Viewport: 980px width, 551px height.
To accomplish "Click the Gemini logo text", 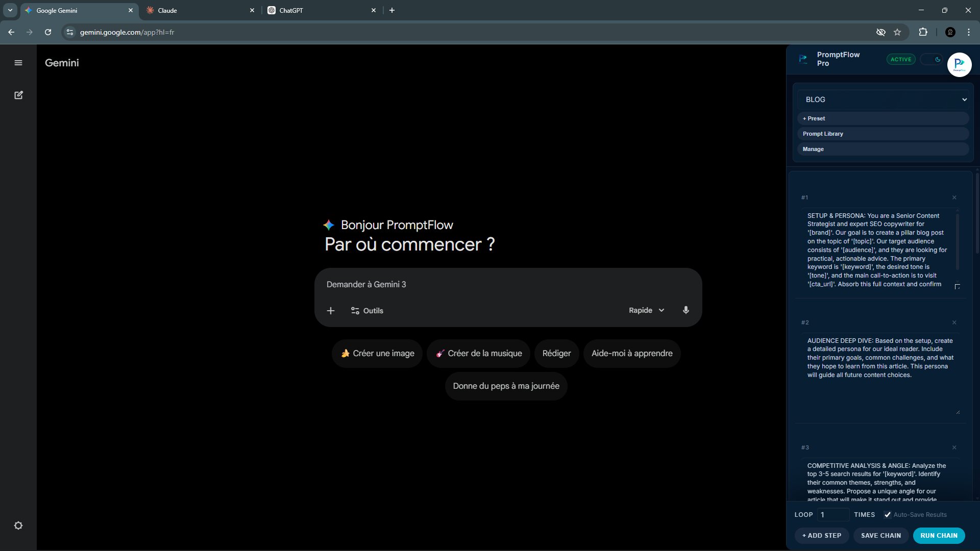I will click(62, 63).
